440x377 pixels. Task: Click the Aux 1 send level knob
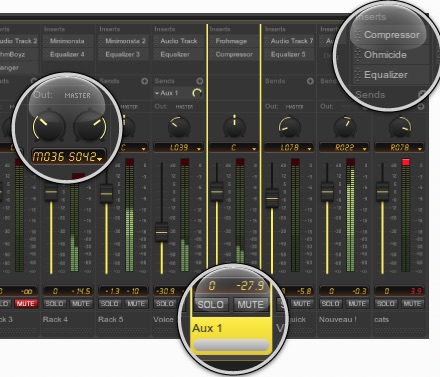point(197,93)
